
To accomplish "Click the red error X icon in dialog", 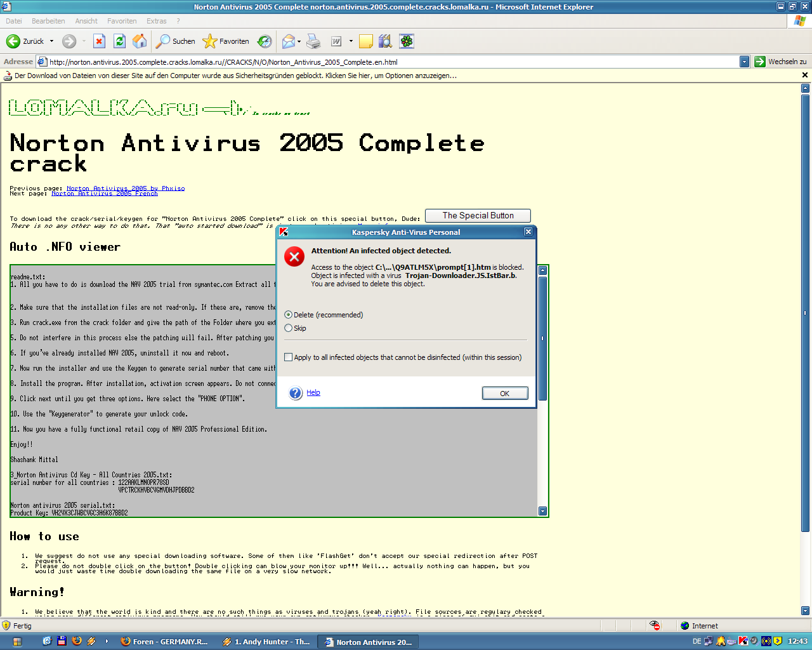I will coord(294,256).
